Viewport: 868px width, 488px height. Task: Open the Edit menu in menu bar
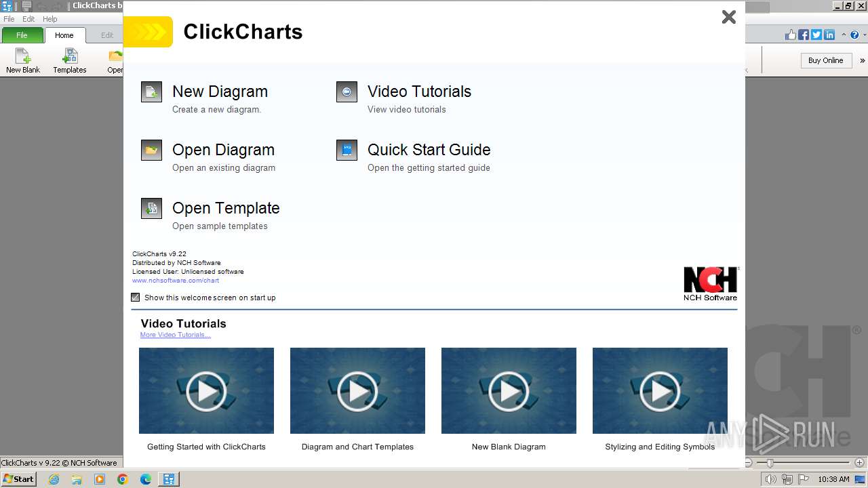[x=28, y=19]
